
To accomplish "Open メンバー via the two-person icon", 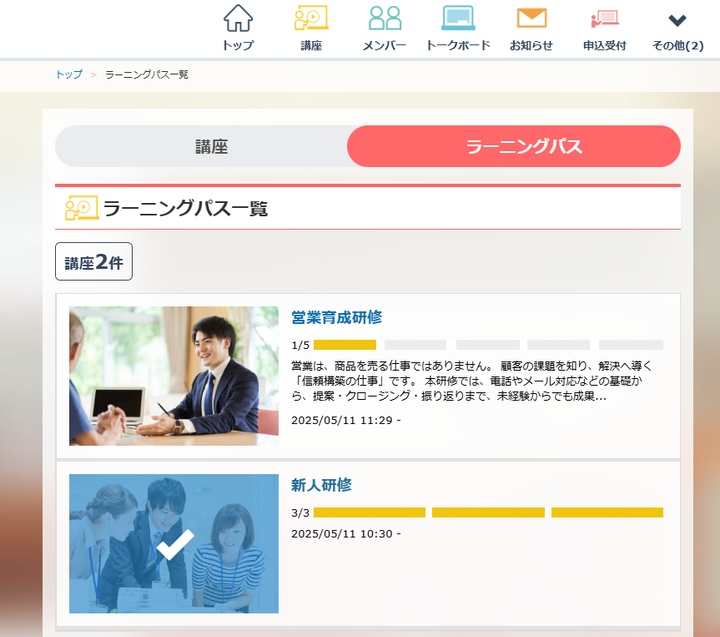I will click(385, 18).
